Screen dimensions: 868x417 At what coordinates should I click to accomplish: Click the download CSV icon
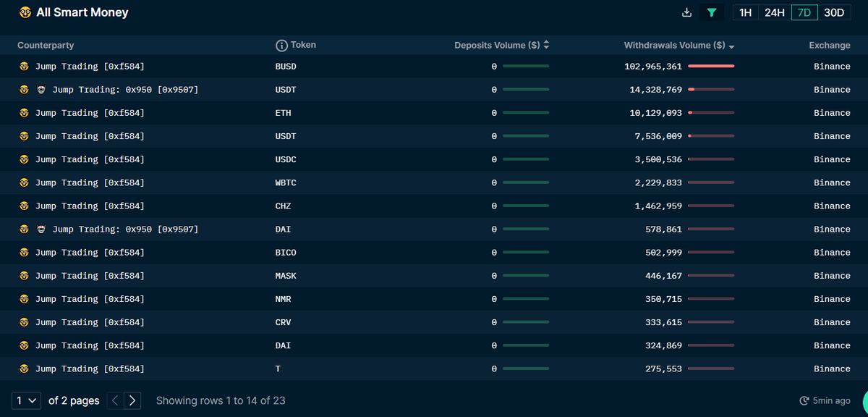(x=687, y=12)
